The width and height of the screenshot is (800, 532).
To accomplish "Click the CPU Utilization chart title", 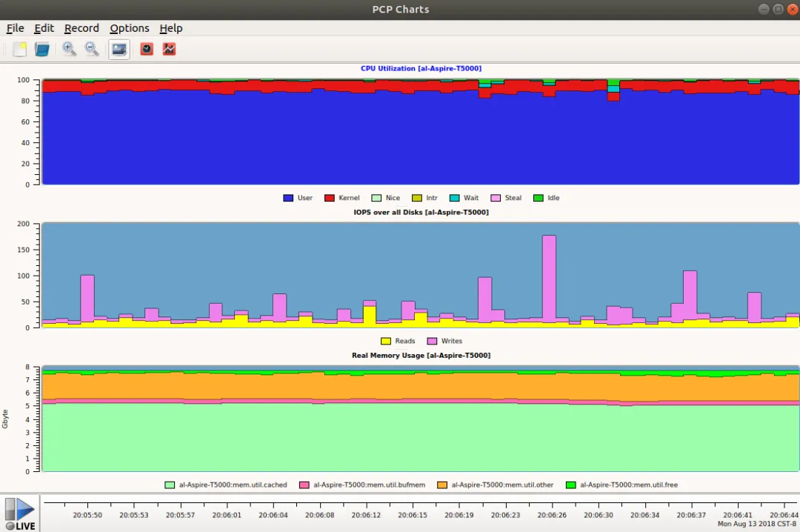I will [421, 68].
